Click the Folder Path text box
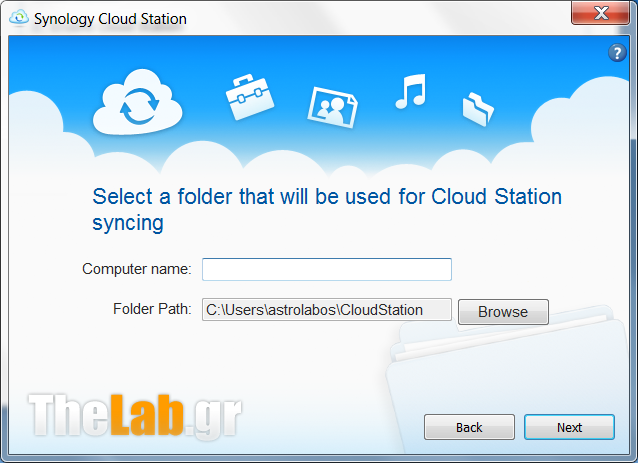 (x=327, y=310)
